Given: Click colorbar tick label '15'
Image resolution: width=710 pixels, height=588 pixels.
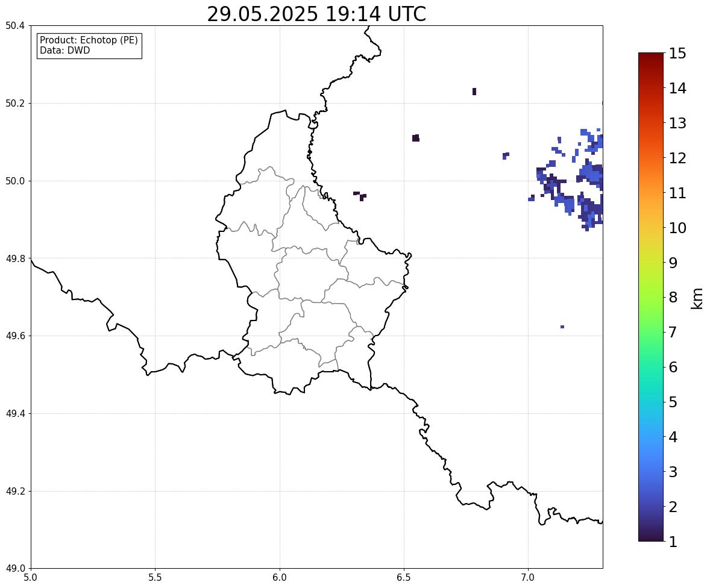Looking at the screenshot, I should pyautogui.click(x=677, y=54).
